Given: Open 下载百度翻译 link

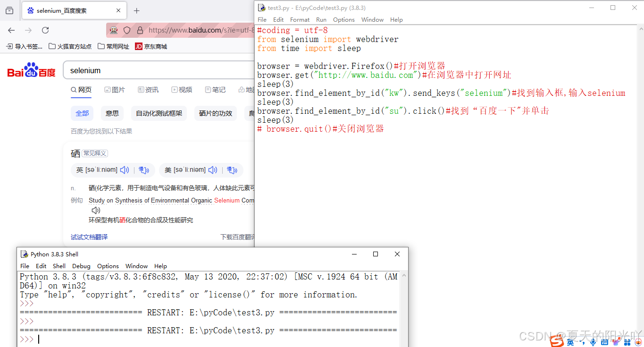Looking at the screenshot, I should point(237,237).
